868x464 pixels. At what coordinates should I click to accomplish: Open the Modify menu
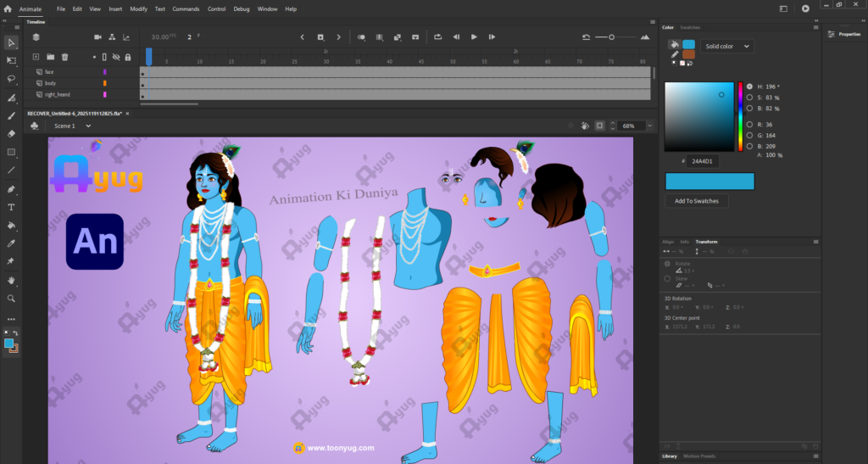(x=138, y=8)
